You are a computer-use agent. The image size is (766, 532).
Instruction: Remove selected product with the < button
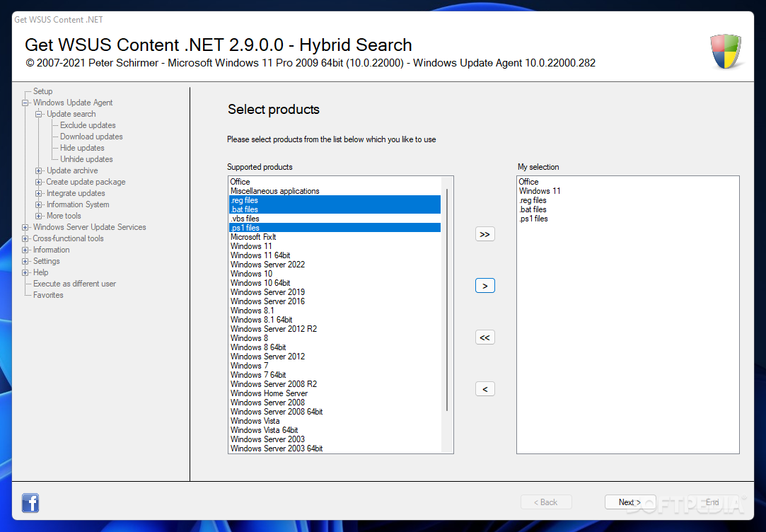484,389
